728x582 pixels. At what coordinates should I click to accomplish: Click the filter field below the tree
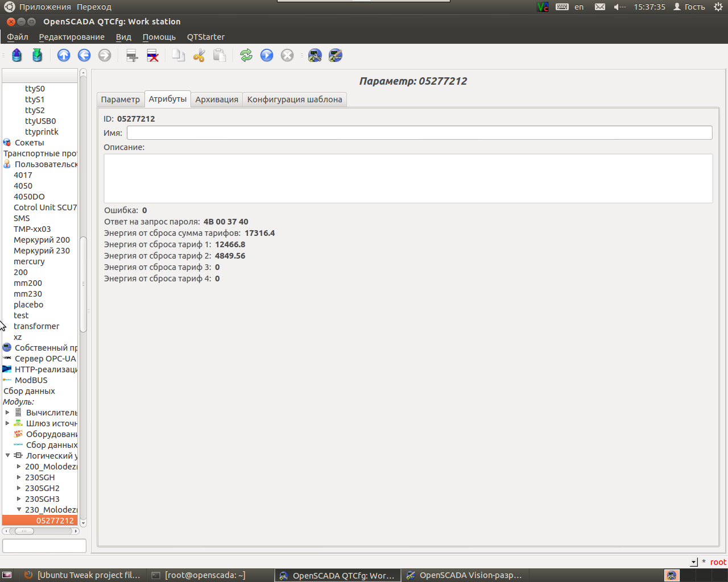pyautogui.click(x=44, y=546)
